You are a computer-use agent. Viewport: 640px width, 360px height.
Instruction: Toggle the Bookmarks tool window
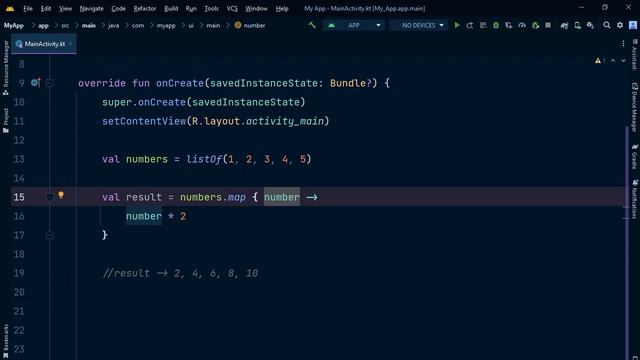point(6,341)
